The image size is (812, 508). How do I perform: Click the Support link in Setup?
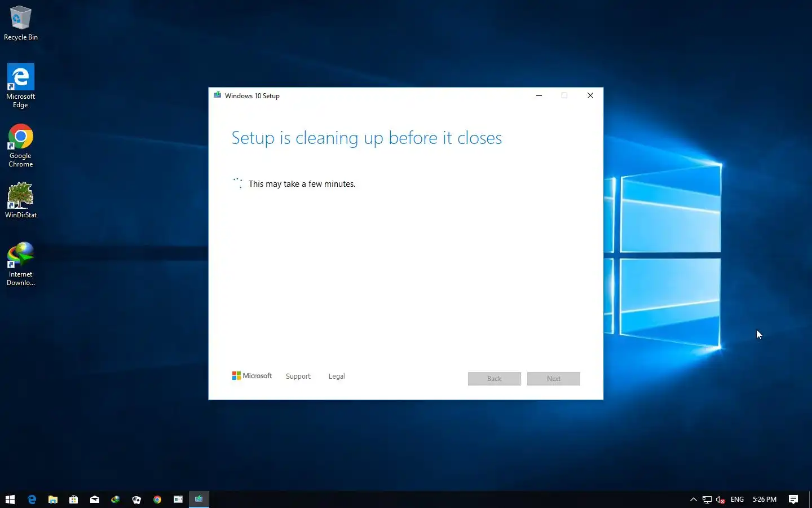298,376
